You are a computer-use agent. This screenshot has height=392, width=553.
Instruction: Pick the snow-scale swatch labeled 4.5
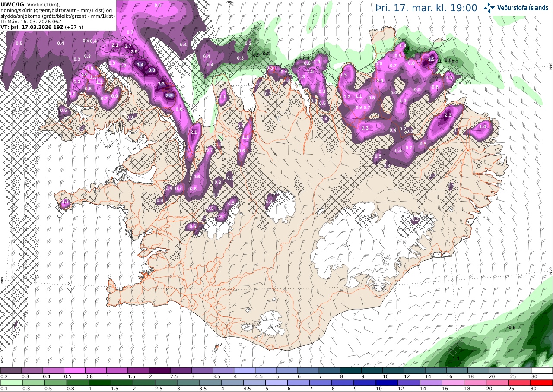point(266,370)
